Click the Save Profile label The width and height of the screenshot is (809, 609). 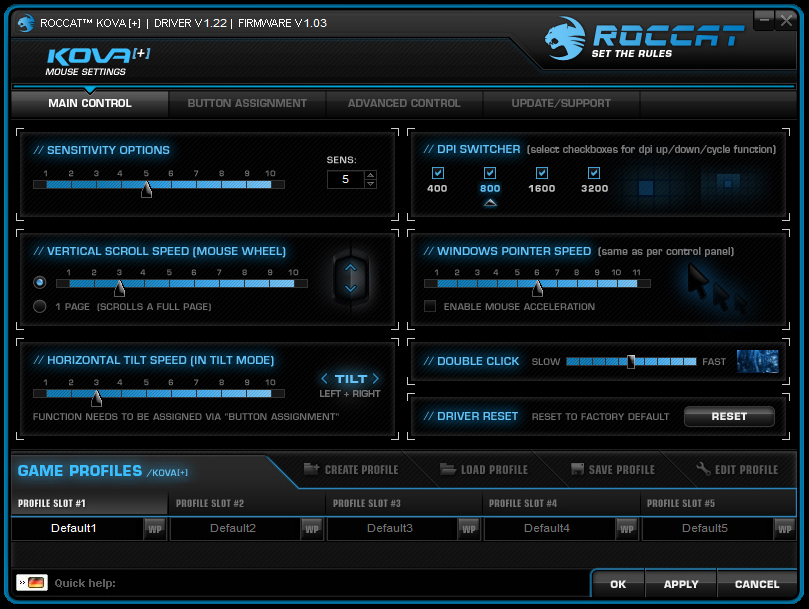[622, 470]
